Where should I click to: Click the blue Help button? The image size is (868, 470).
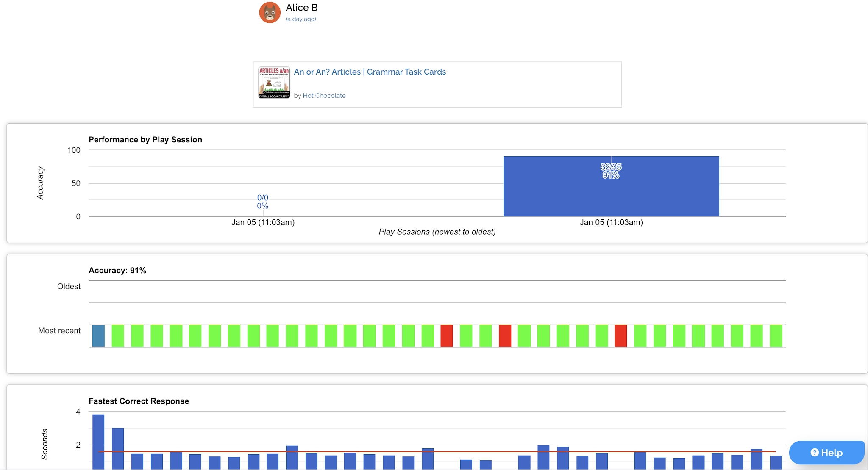pyautogui.click(x=826, y=453)
